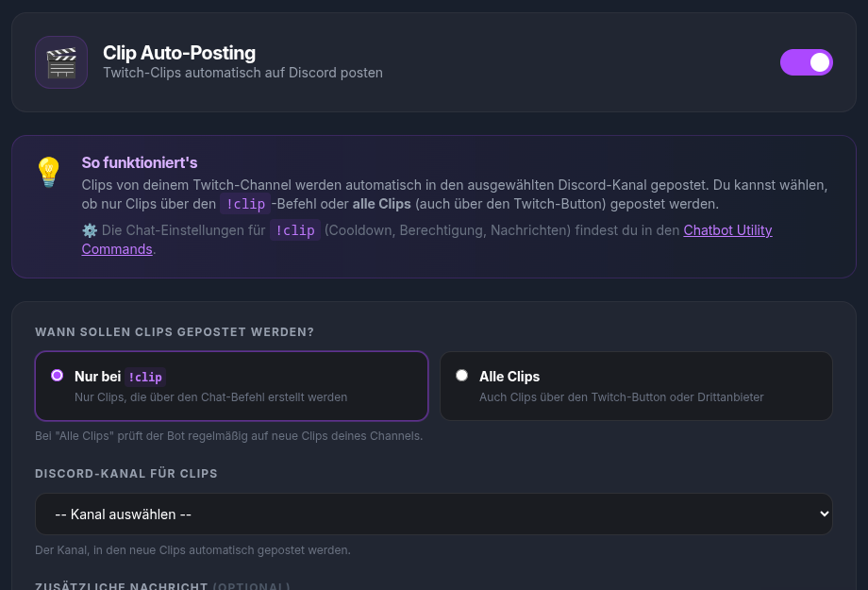Click the Alle Clips option card

pos(636,386)
